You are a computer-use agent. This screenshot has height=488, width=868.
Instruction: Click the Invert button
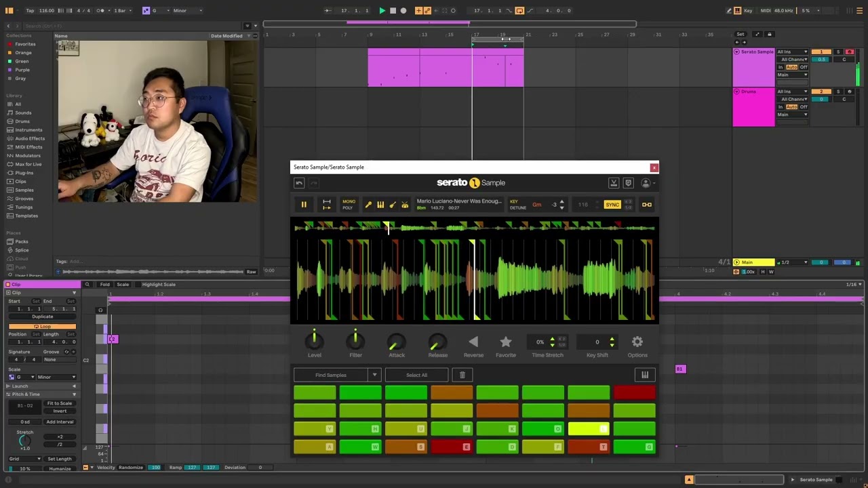60,411
